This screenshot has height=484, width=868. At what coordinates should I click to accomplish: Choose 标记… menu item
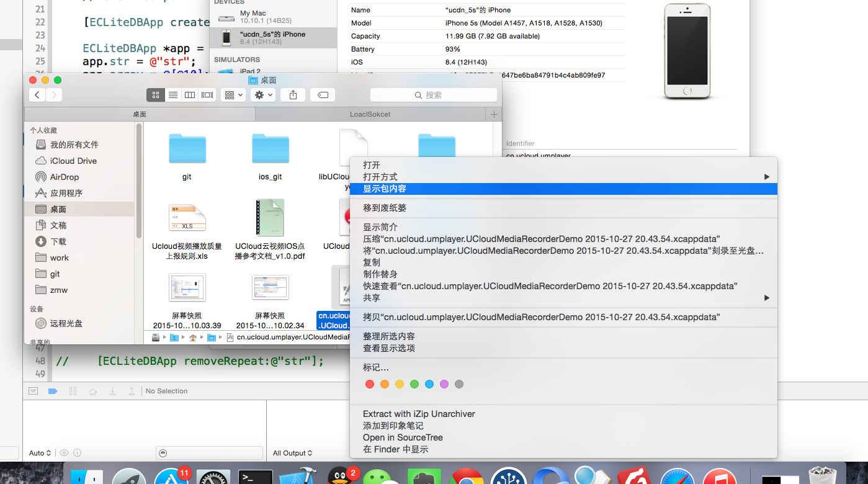point(376,367)
